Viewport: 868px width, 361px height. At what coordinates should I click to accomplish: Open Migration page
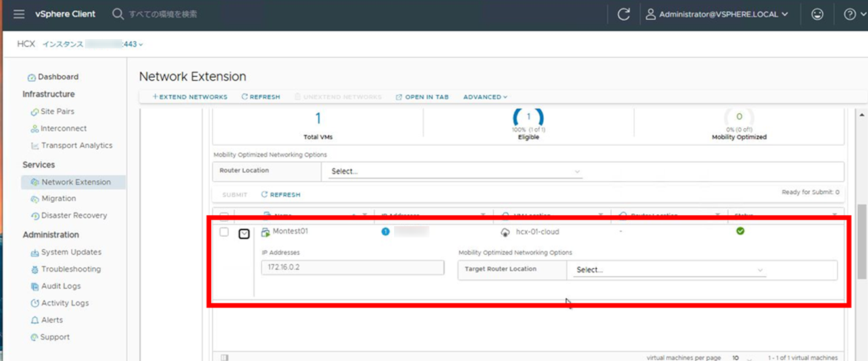coord(58,198)
